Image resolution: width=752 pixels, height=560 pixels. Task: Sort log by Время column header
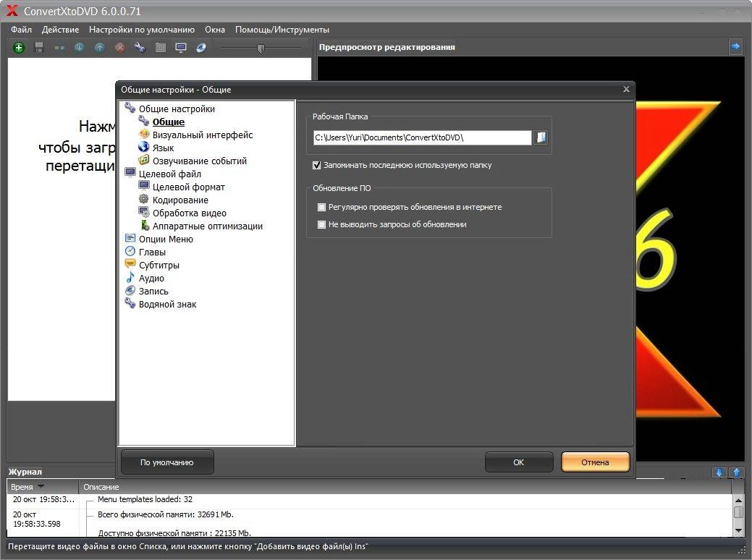(43, 487)
